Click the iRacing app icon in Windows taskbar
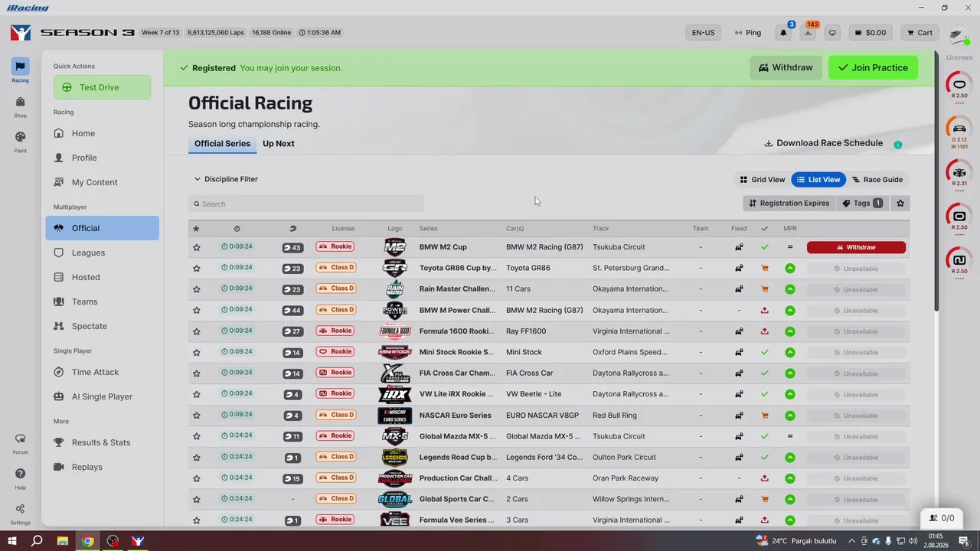Viewport: 980px width, 551px height. (138, 540)
